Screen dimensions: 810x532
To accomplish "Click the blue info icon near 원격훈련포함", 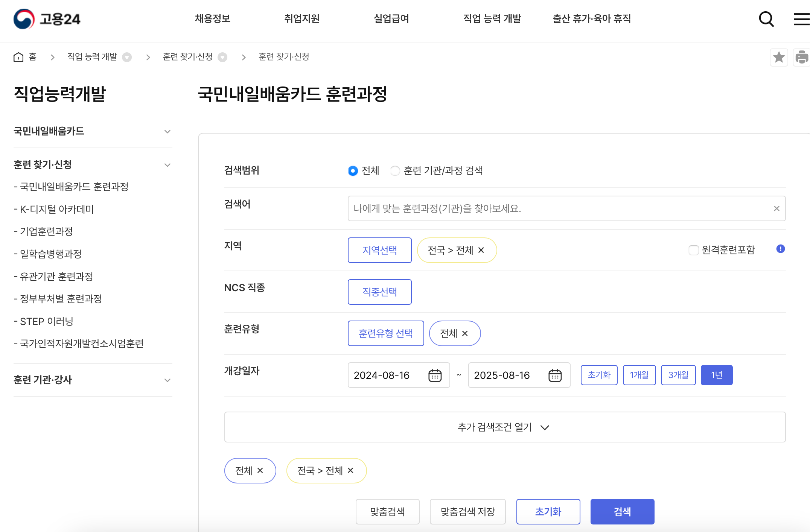I will click(x=780, y=249).
